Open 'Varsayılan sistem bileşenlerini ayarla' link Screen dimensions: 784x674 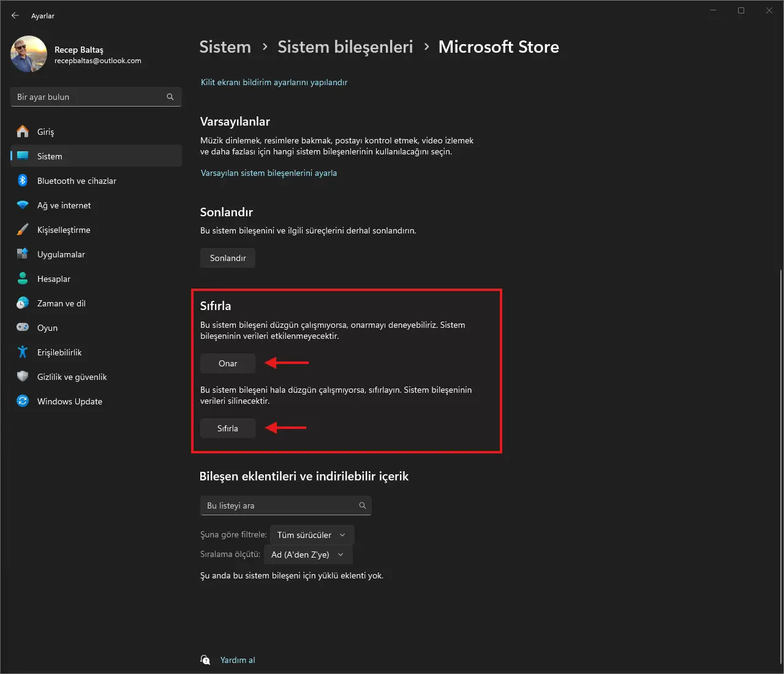click(269, 173)
